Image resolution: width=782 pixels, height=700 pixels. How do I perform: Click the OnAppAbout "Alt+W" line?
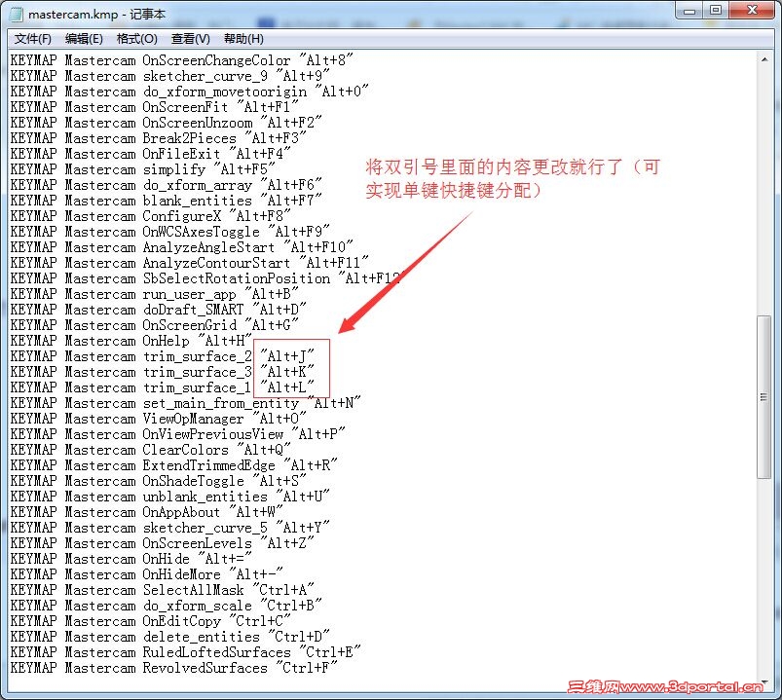coord(147,512)
